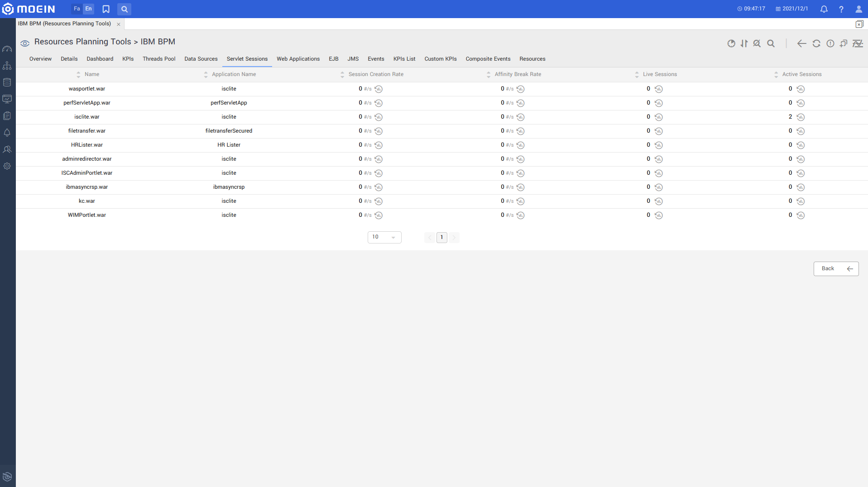Select the WIMPortlet.war row name
This screenshot has height=487, width=868.
(87, 215)
